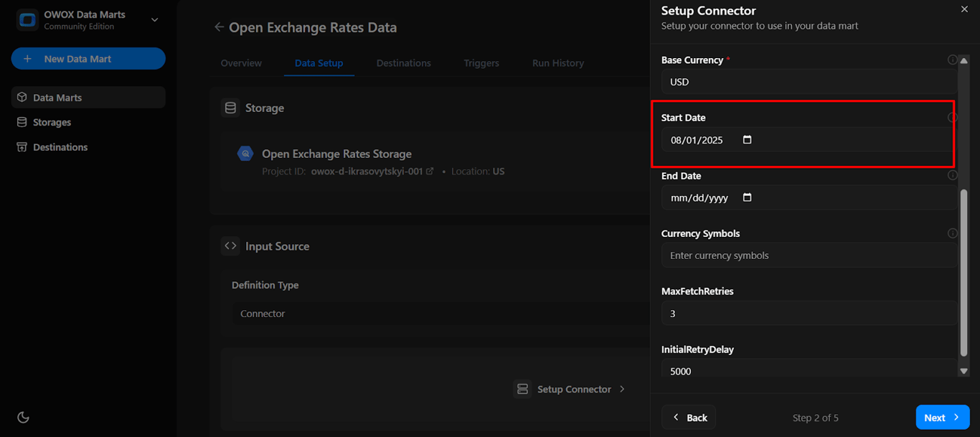Show Currency Symbols info icon
This screenshot has width=980, height=437.
click(x=952, y=233)
